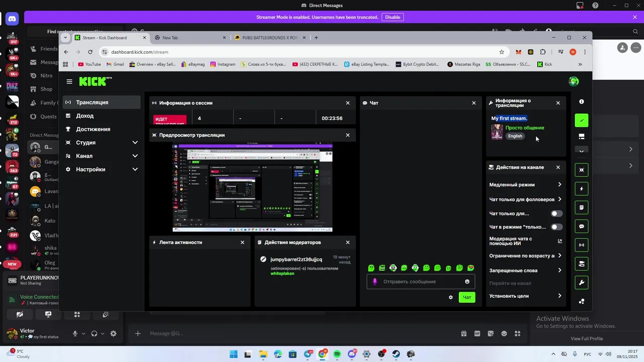Open Discord GIF picker

tap(477, 333)
